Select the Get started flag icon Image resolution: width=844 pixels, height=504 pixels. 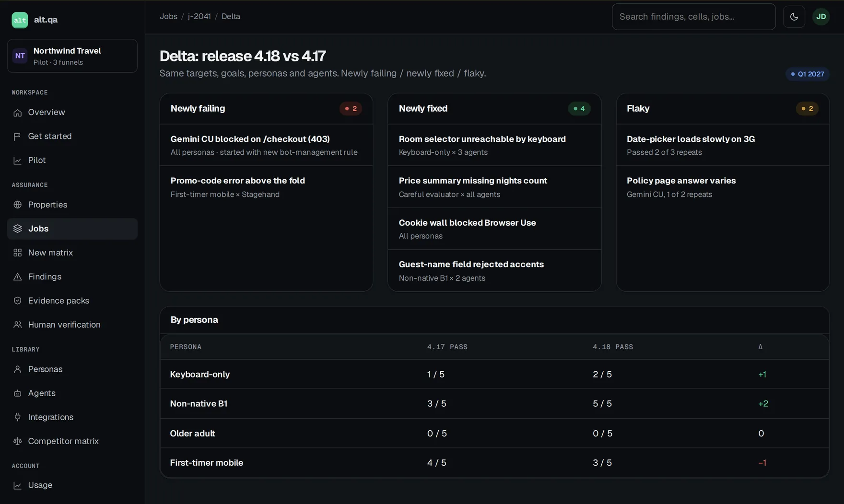click(18, 137)
